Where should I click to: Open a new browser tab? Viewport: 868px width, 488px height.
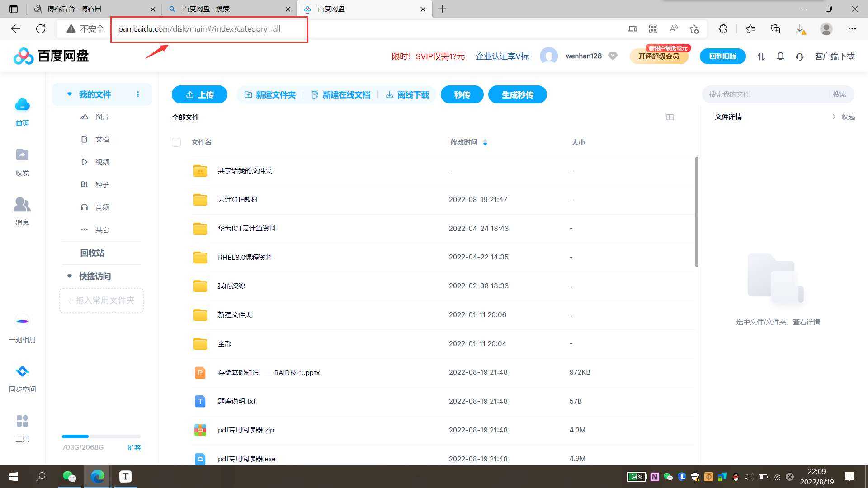coord(442,9)
